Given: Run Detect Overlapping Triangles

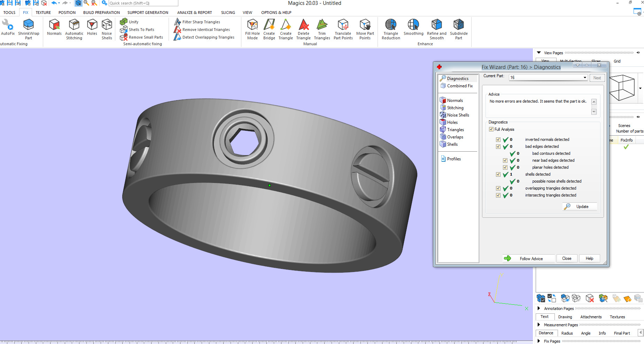Looking at the screenshot, I should [204, 37].
